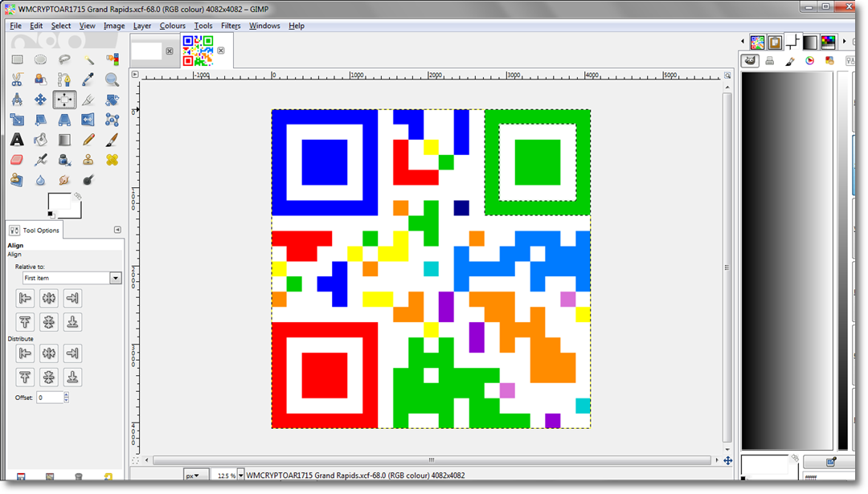The height and width of the screenshot is (494, 868).
Task: Select the Eraser tool
Action: [17, 160]
